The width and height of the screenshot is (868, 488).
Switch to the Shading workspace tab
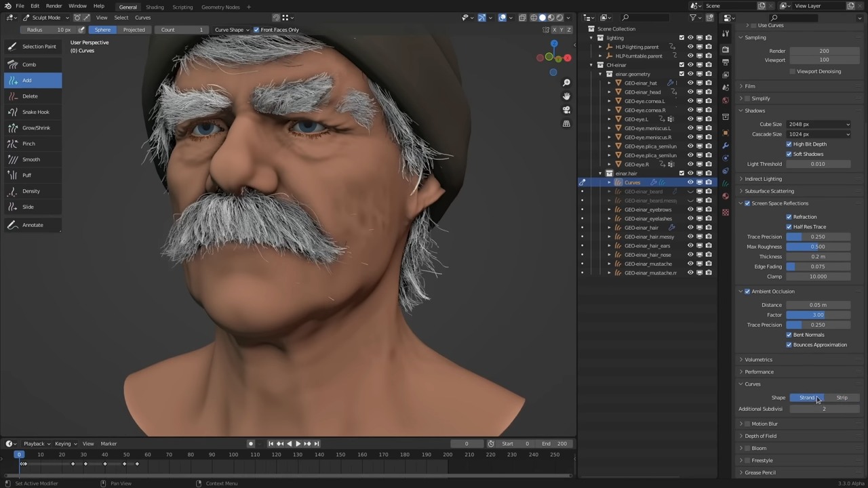pyautogui.click(x=155, y=7)
